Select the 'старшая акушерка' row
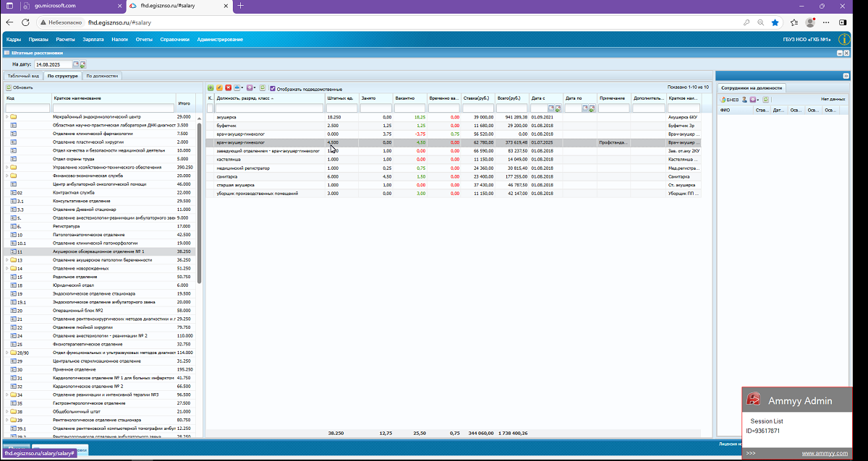Image resolution: width=868 pixels, height=461 pixels. pos(453,185)
